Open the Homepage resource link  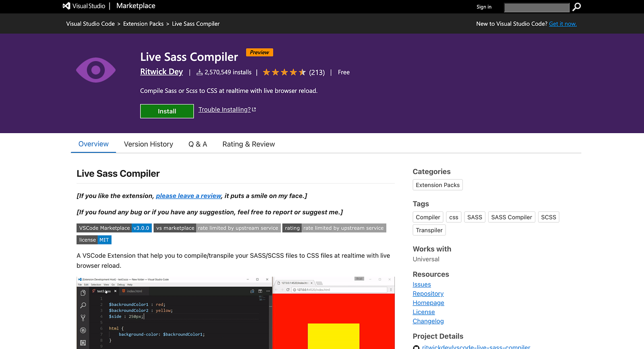click(429, 303)
